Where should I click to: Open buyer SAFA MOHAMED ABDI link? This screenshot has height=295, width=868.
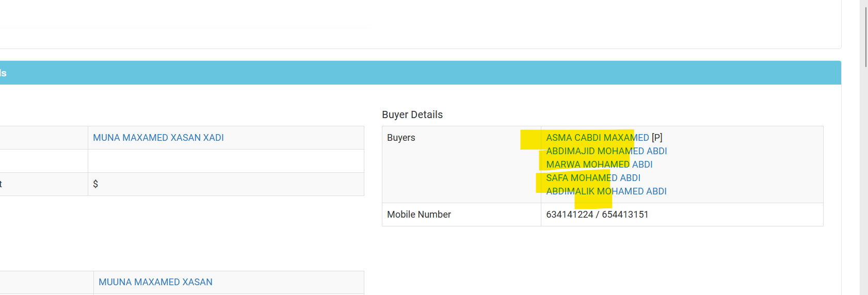pyautogui.click(x=593, y=178)
